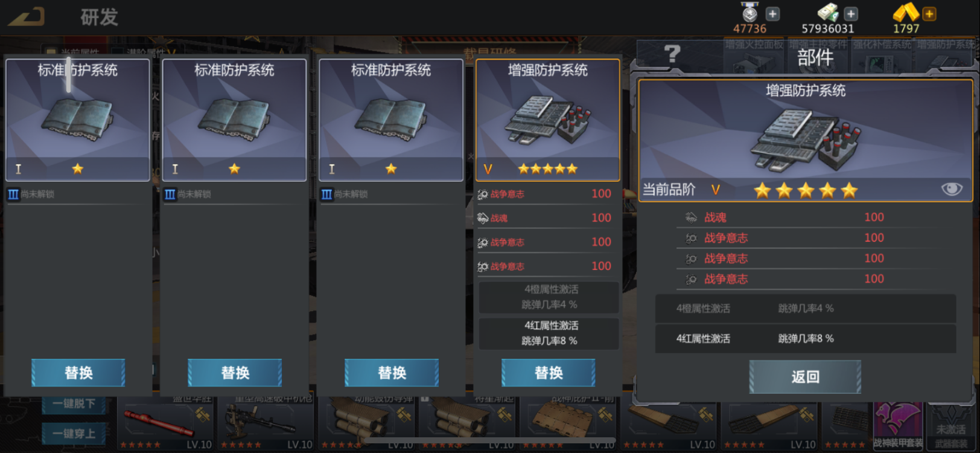Toggle the eye icon on 增强防护系统 panel
Screen dimensions: 980x453
pos(952,189)
